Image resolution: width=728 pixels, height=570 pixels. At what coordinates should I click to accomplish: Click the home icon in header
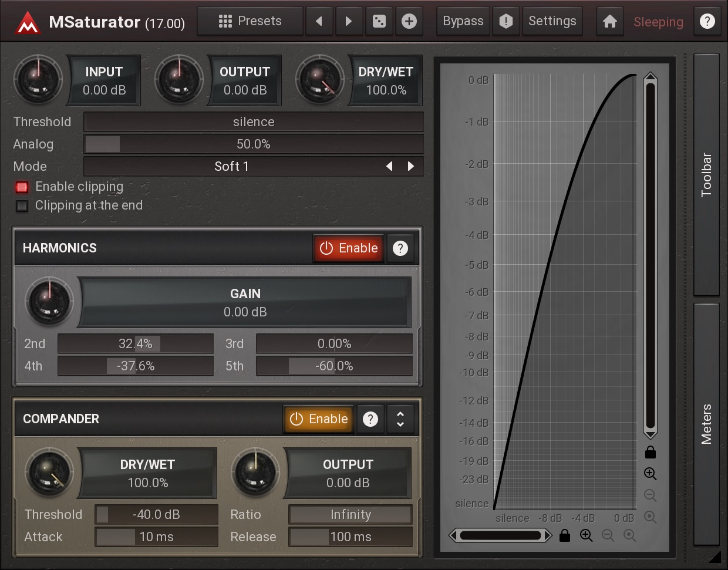(x=610, y=22)
